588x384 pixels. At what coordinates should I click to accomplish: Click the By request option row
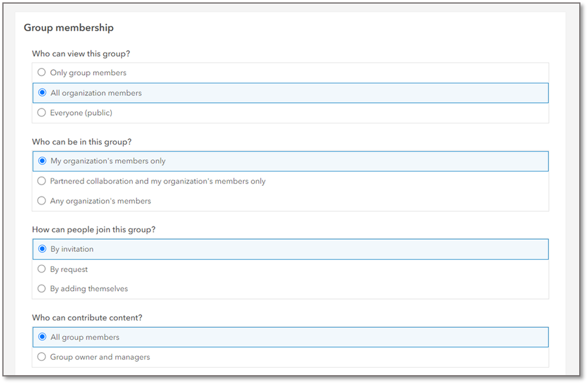pos(236,268)
